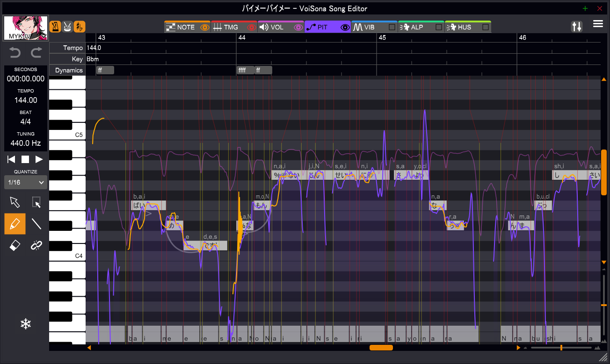Click bar 45 in the ruler
Viewport: 610px width, 364px height.
[382, 37]
